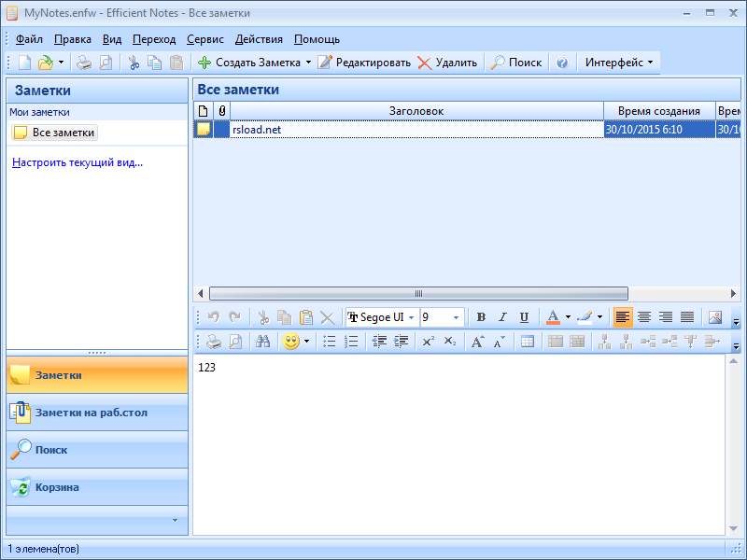The height and width of the screenshot is (560, 747).
Task: Click the Redo icon in editor toolbar
Action: click(235, 317)
